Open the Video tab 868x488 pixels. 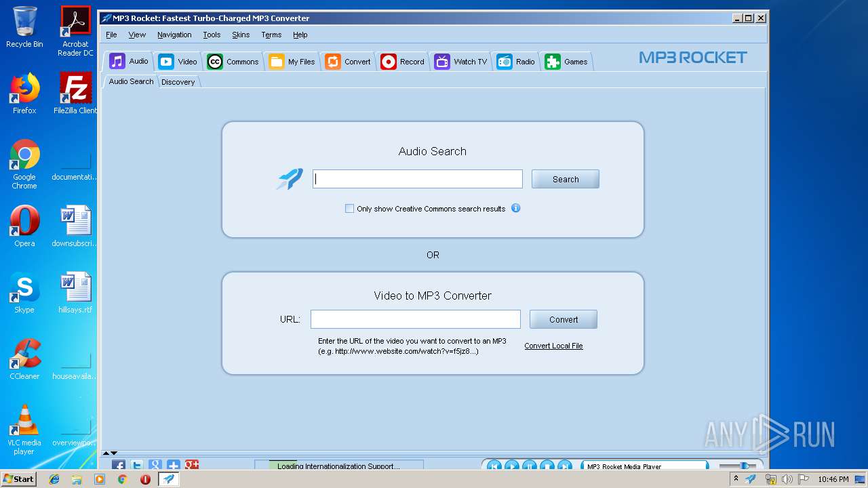tap(178, 62)
